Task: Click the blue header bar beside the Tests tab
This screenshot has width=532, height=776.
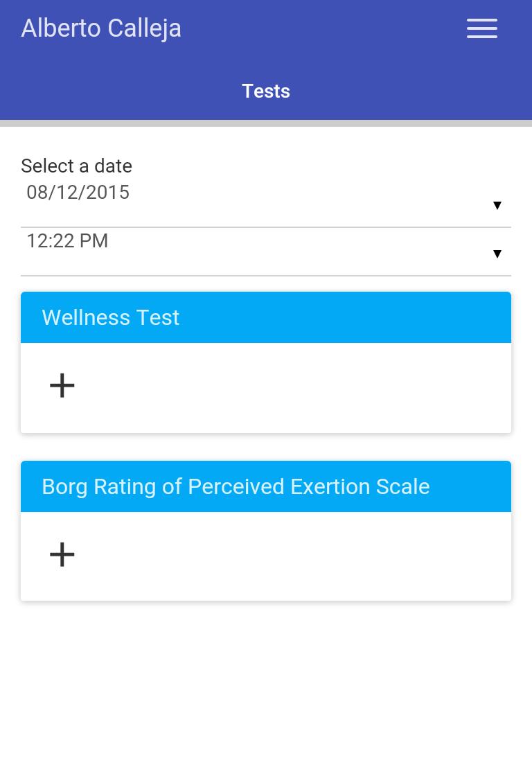Action: (x=416, y=91)
